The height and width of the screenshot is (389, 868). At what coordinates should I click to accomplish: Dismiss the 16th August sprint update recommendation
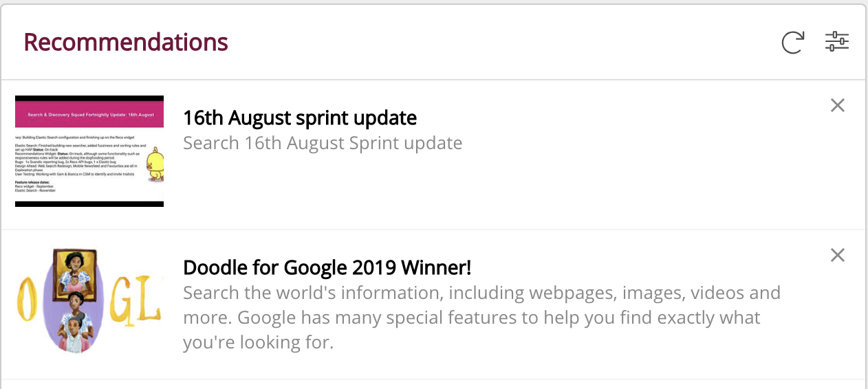click(837, 105)
